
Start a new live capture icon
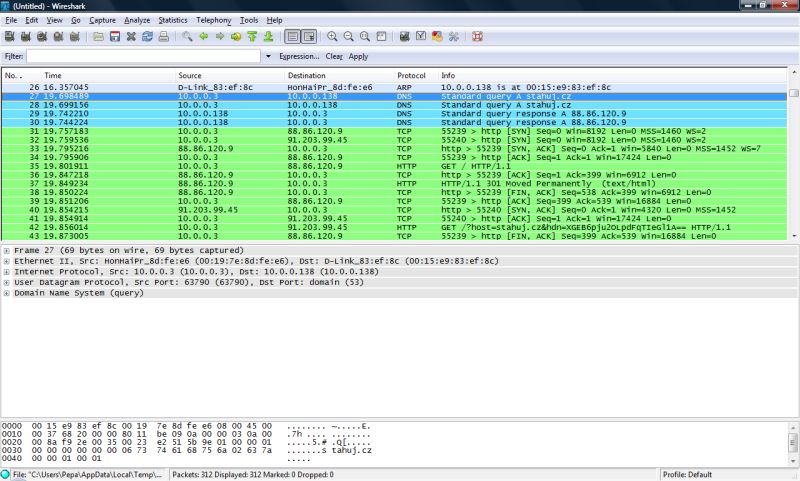[x=42, y=36]
